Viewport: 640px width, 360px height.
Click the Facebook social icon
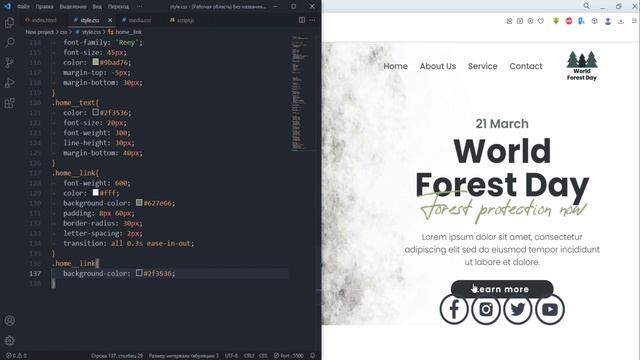coord(454,309)
